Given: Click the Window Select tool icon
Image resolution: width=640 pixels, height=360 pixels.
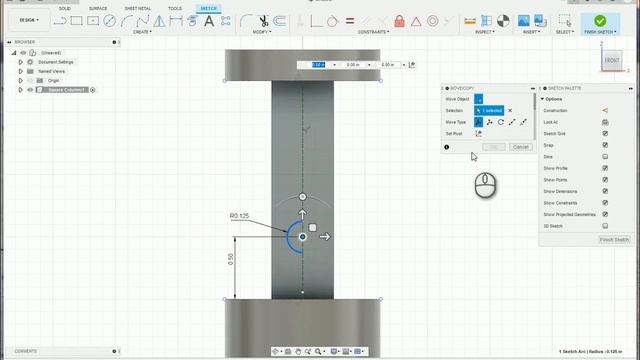Looking at the screenshot, I should [565, 21].
